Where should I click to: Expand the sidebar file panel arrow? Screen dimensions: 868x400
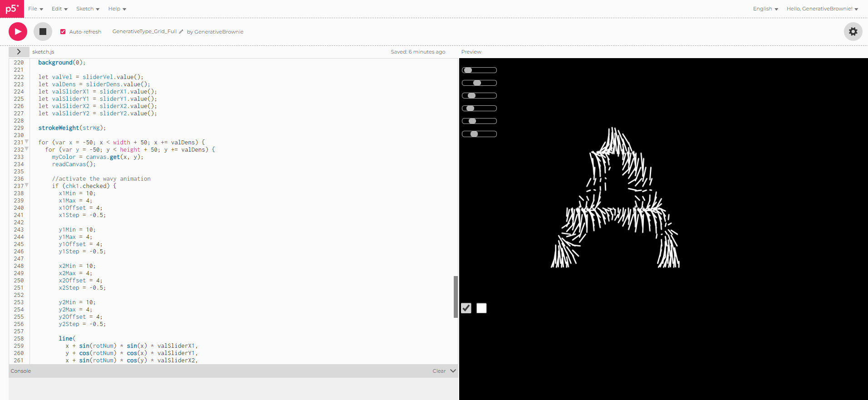[19, 52]
